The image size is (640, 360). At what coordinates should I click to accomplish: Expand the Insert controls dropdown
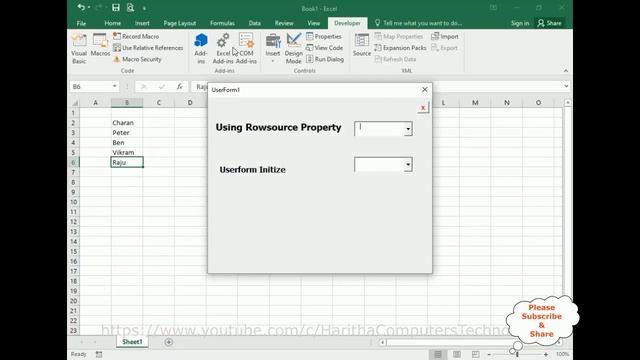273,61
